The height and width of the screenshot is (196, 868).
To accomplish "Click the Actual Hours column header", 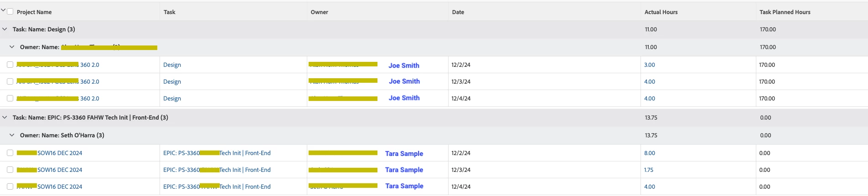I will pos(661,12).
